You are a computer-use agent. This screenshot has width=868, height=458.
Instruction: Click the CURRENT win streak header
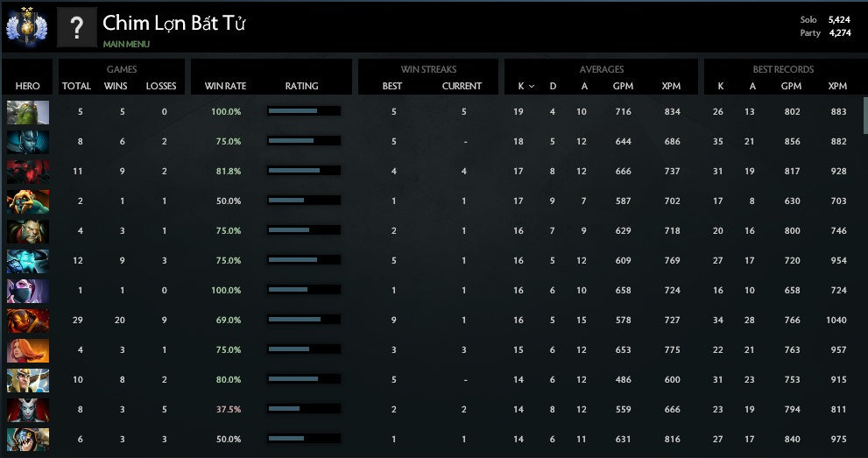pos(462,86)
